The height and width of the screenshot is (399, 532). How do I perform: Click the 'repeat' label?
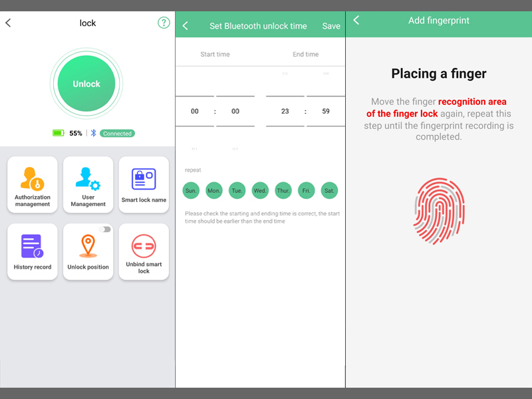193,170
